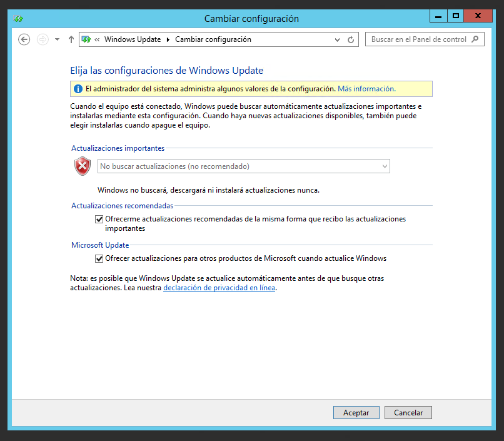
Task: Focus the Buscar en el Panel de control field
Action: click(x=425, y=39)
